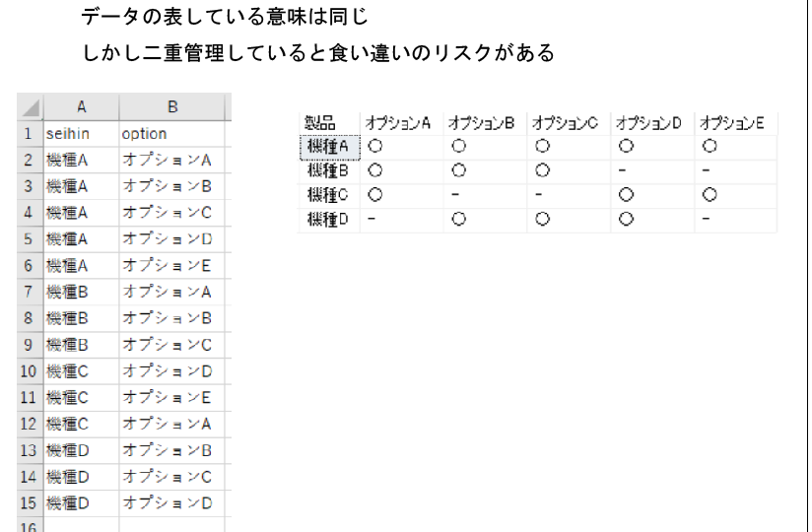
Task: Click circle for 機種A under オプションE
Action: click(710, 147)
